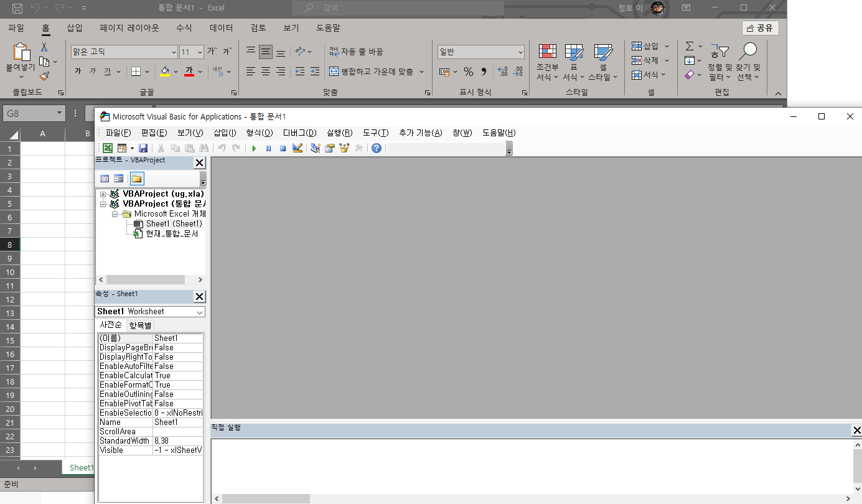The image size is (862, 504).
Task: Switch to the 항목별 tab in Properties
Action: tap(140, 325)
